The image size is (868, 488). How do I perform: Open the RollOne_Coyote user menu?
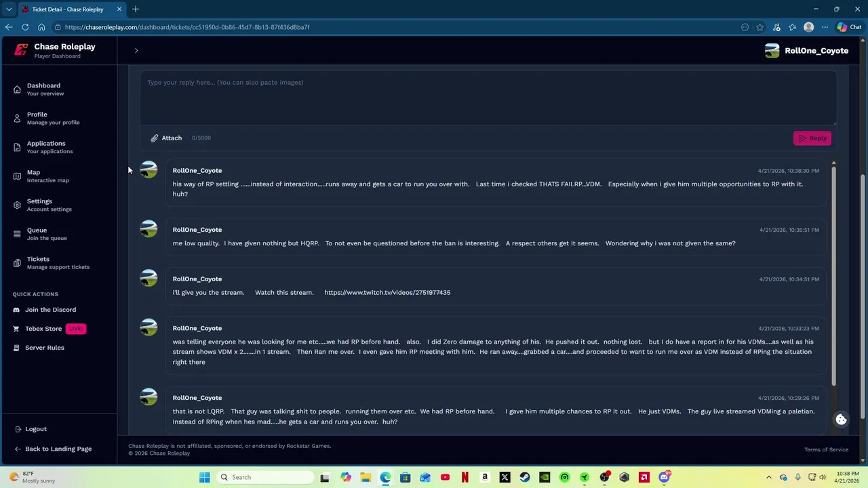806,51
